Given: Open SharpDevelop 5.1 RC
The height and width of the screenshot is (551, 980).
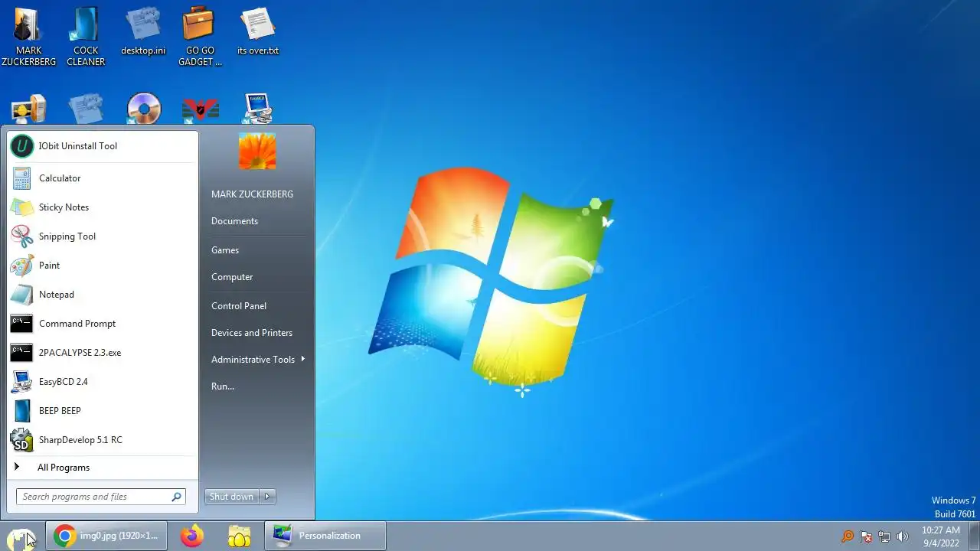Looking at the screenshot, I should point(102,440).
